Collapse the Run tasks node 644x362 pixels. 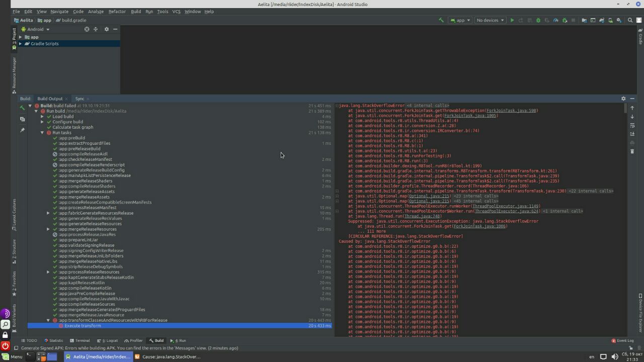42,133
